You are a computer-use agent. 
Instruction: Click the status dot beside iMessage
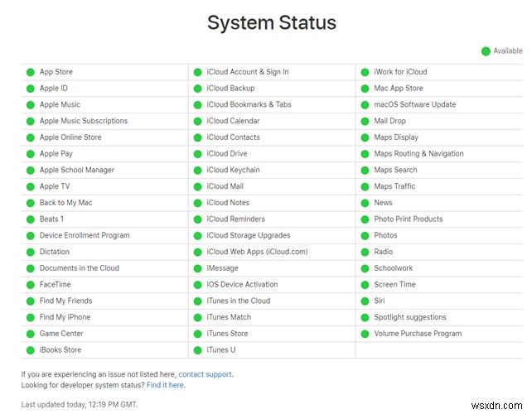[198, 268]
